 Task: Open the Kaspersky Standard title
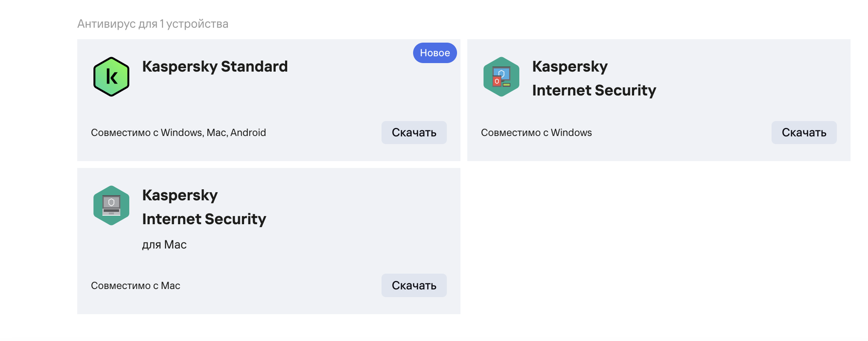tap(215, 66)
